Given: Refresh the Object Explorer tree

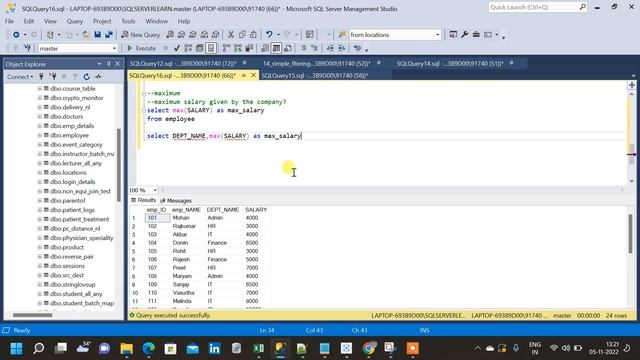Looking at the screenshot, I should (87, 77).
